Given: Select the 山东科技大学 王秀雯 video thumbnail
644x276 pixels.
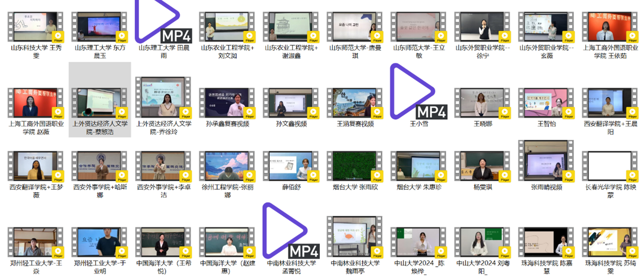Looking at the screenshot, I should pyautogui.click(x=36, y=27).
